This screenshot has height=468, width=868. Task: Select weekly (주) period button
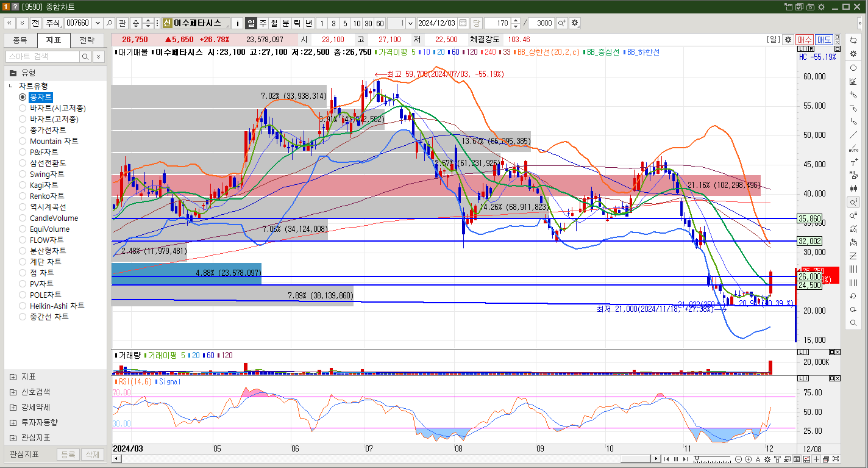coord(263,23)
